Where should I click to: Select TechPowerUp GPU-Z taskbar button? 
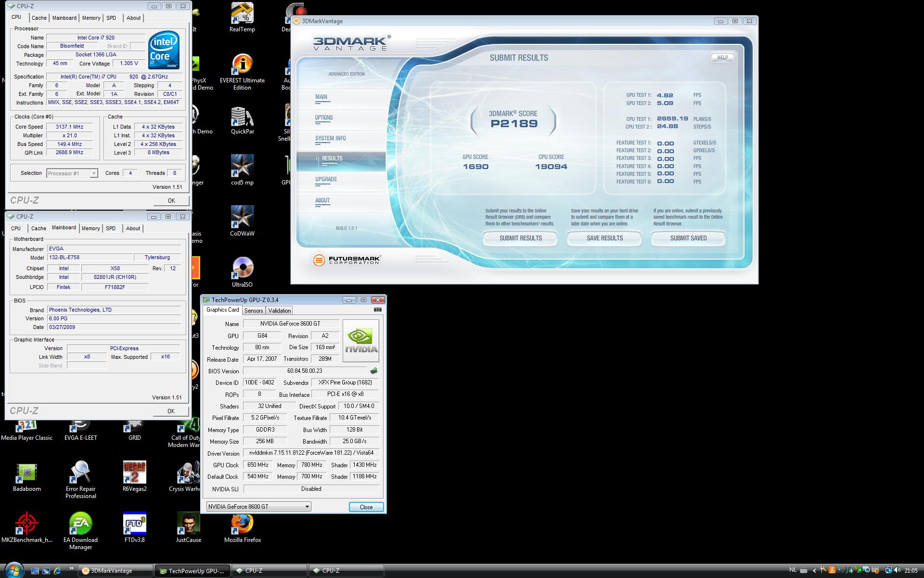pos(192,571)
